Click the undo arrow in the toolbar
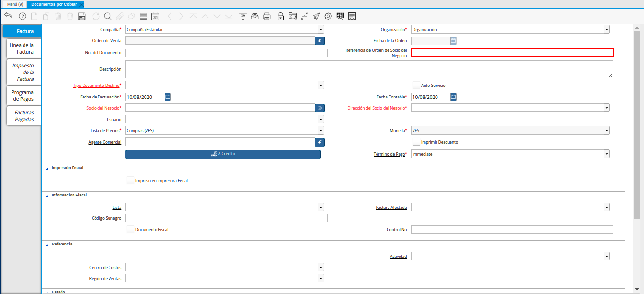Screen dimensions: 644x294 tap(8, 16)
